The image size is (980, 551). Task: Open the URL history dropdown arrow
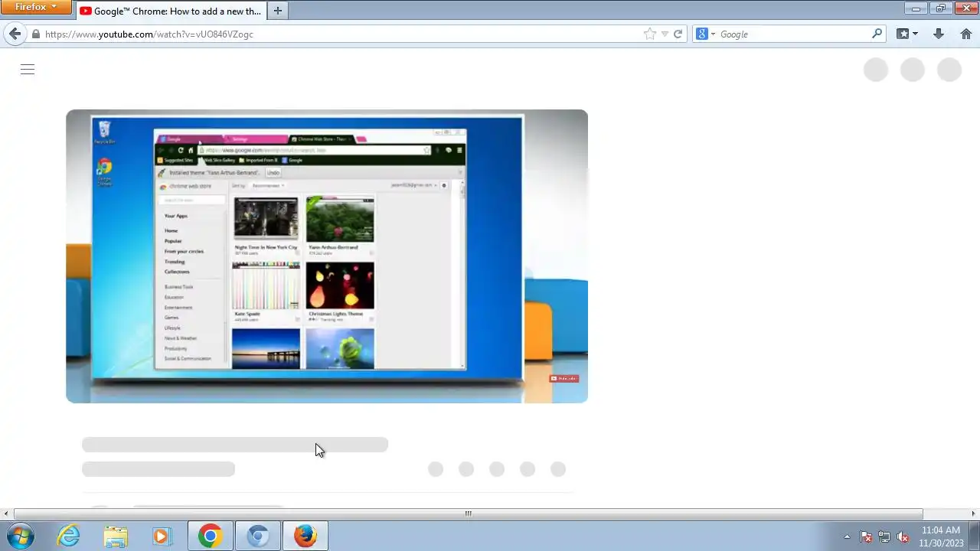pos(665,34)
